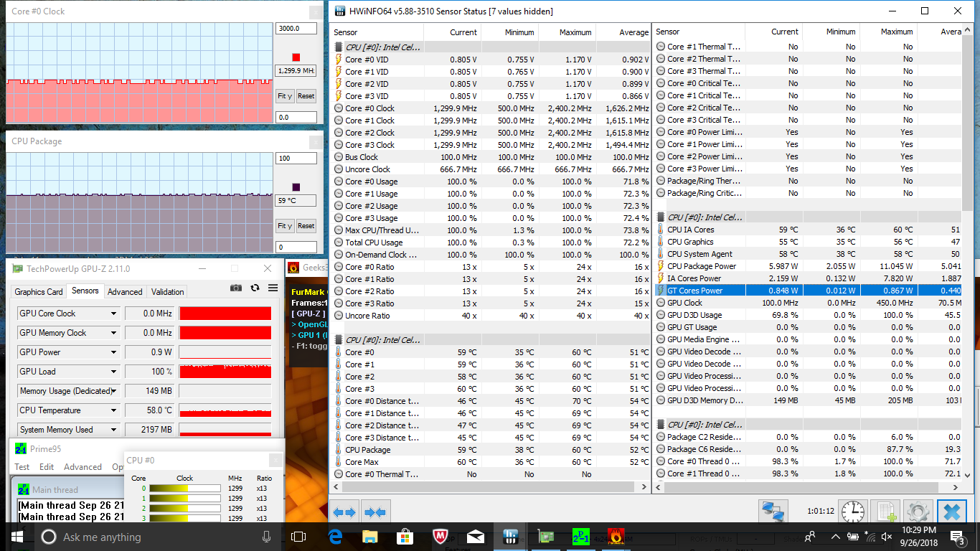Shrink HWiNFO sensor columns with inward arrows icon
Viewport: 980px width, 551px height.
(375, 512)
